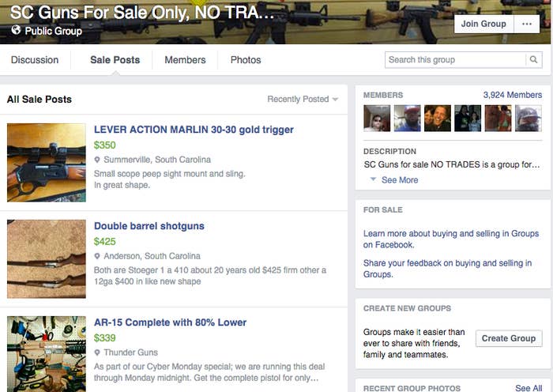The image size is (553, 392).
Task: Open the Double barrel shotguns thumbnail
Action: (x=46, y=259)
